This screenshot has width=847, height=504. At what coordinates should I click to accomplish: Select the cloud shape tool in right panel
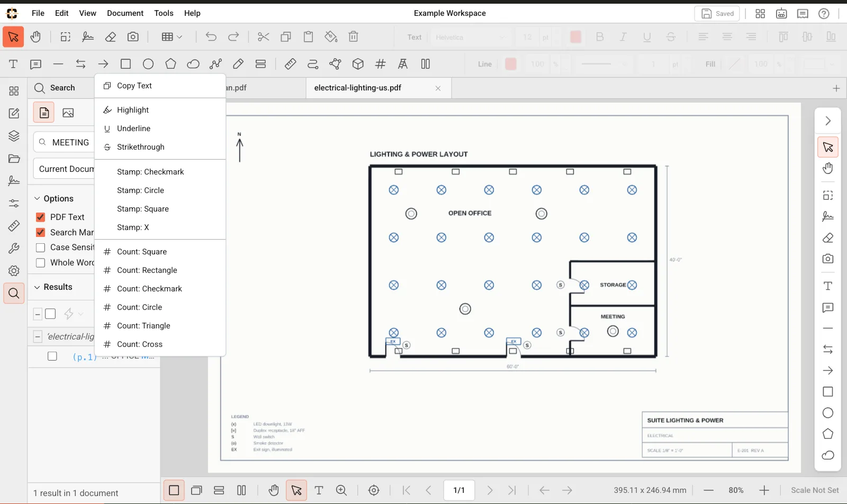(x=828, y=455)
